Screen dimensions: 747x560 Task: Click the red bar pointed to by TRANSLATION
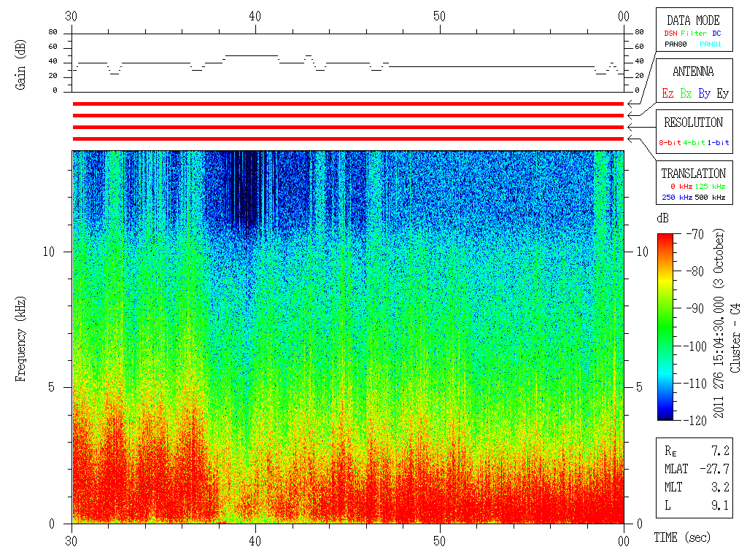[x=348, y=139]
